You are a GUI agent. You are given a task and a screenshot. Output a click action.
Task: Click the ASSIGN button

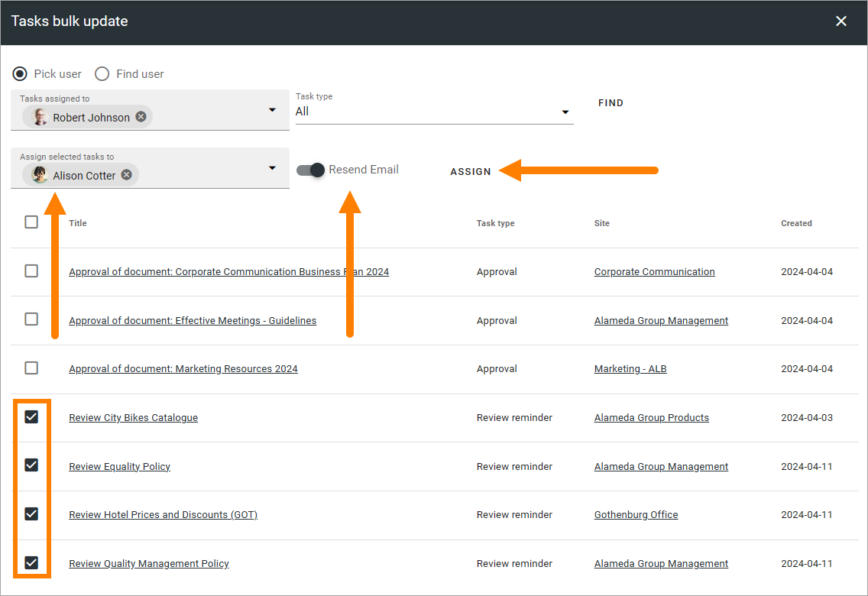pos(471,172)
